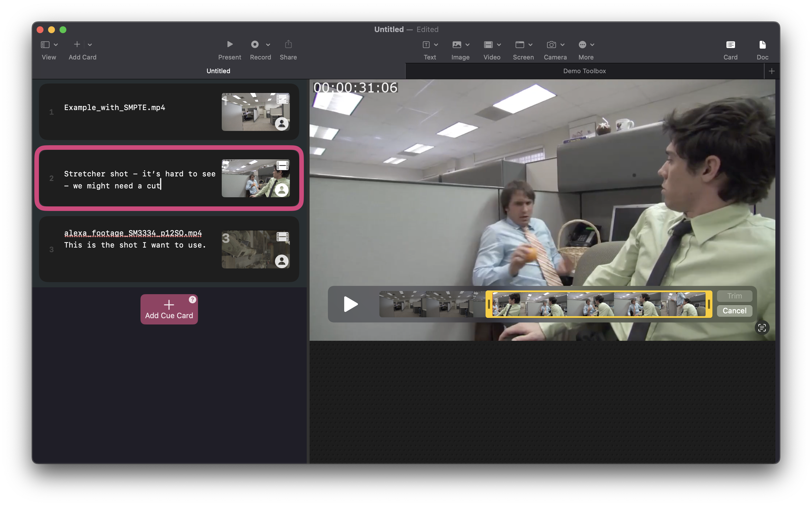Click the Edited status in title bar
The image size is (812, 506).
pyautogui.click(x=427, y=29)
